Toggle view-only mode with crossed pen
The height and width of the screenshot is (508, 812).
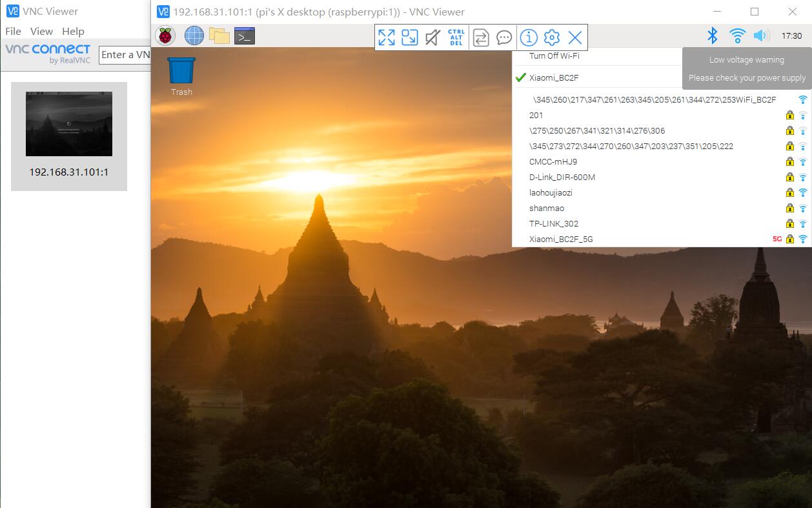(x=432, y=37)
